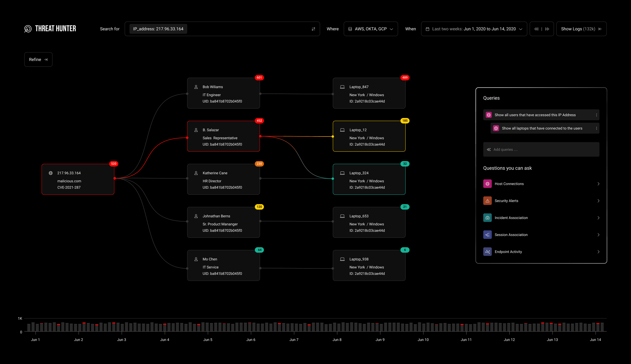Select 'Show all laptops that have connected to the users' query
The image size is (631, 364).
pos(545,128)
